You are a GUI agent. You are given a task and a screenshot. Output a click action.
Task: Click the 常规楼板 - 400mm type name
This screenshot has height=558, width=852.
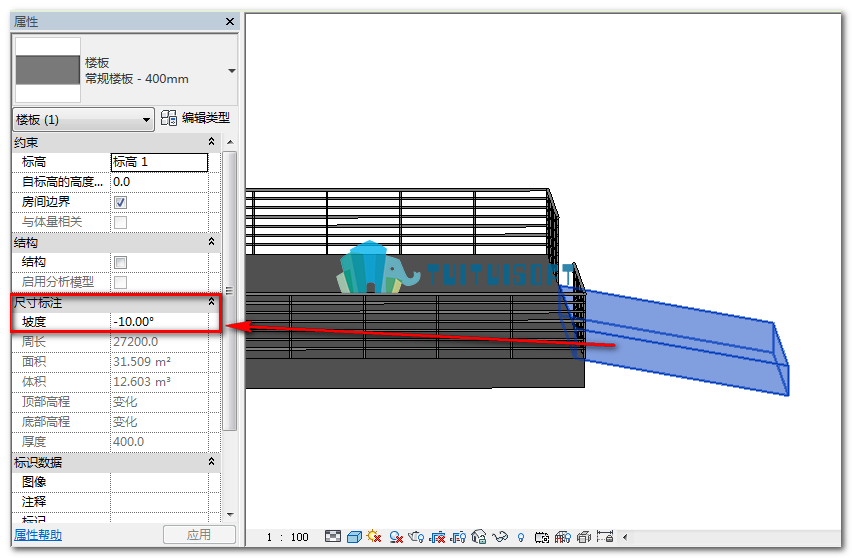click(137, 79)
